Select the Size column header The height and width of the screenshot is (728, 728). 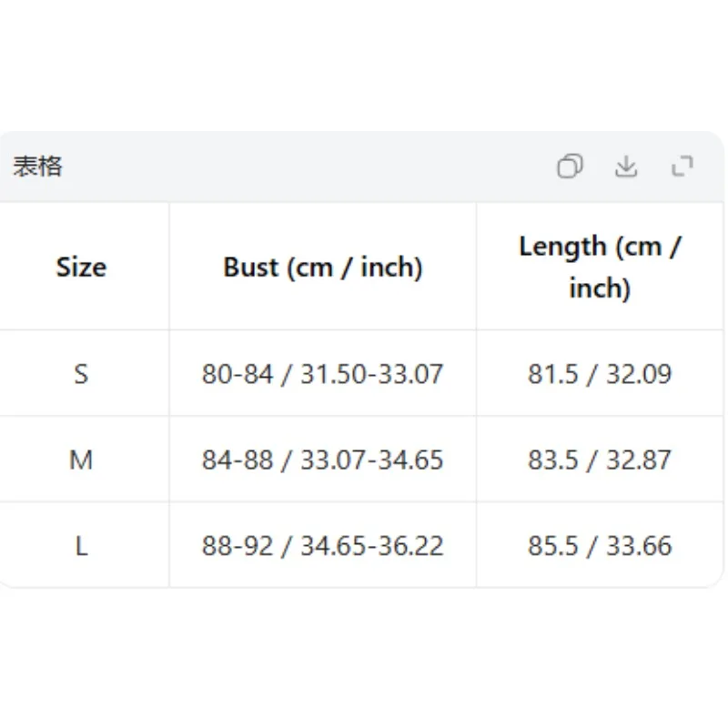click(x=81, y=267)
